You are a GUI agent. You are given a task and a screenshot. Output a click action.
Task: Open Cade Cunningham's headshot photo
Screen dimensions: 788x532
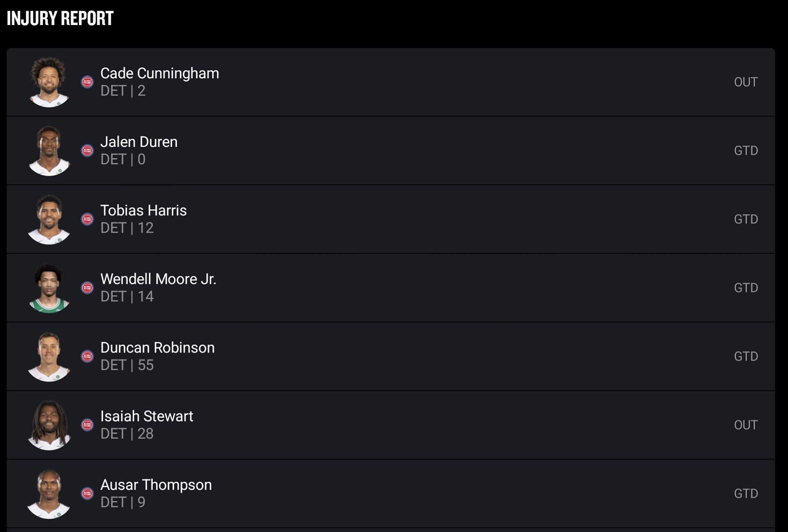click(x=49, y=82)
